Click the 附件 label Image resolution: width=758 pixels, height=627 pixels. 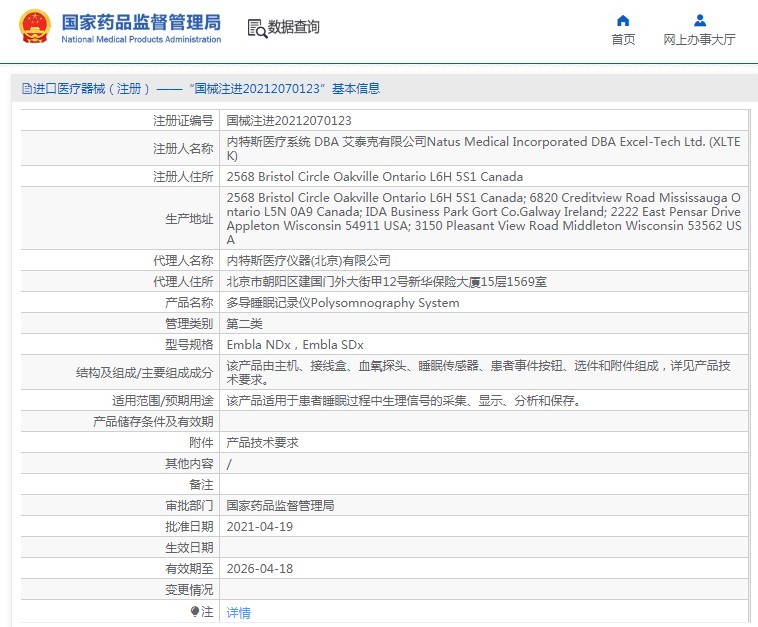pos(201,442)
